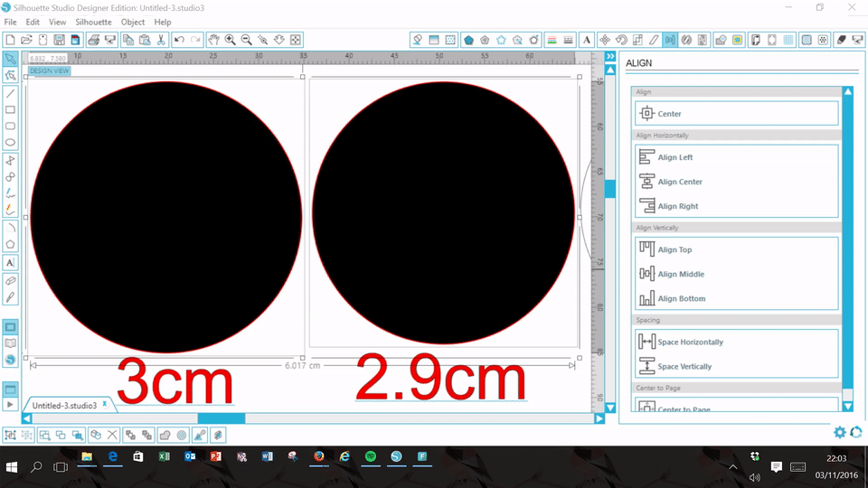
Task: Click the canvas horizontal scrollbar thumb
Action: pos(222,418)
